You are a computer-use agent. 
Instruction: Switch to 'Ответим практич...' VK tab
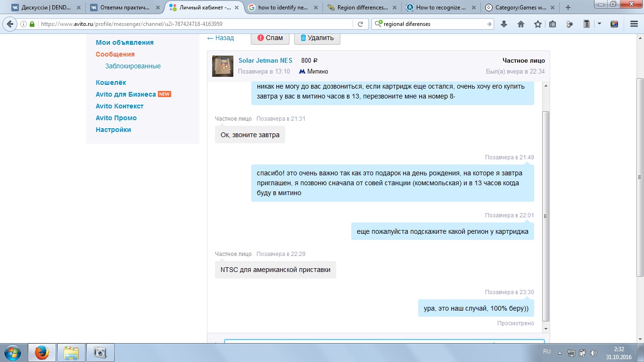(124, 8)
